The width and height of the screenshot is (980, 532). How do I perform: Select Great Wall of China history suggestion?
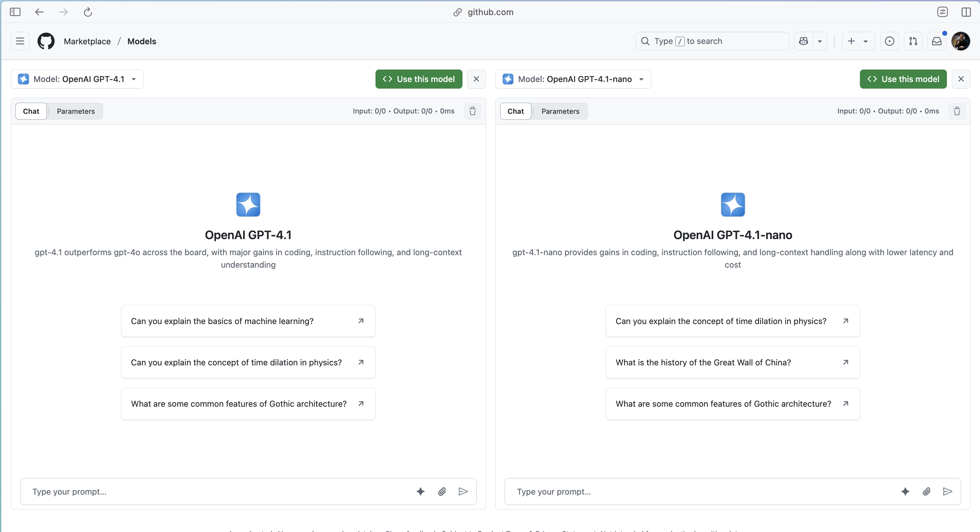733,362
